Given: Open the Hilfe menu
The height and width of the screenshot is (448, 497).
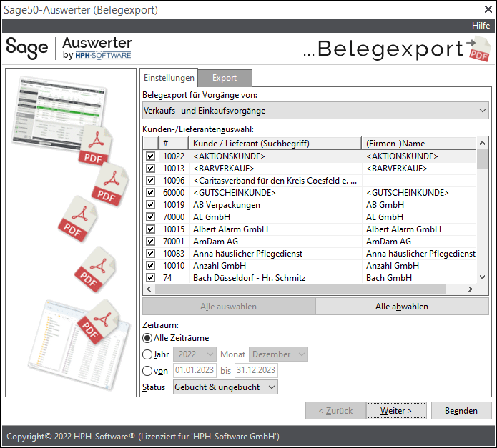Looking at the screenshot, I should [x=481, y=26].
